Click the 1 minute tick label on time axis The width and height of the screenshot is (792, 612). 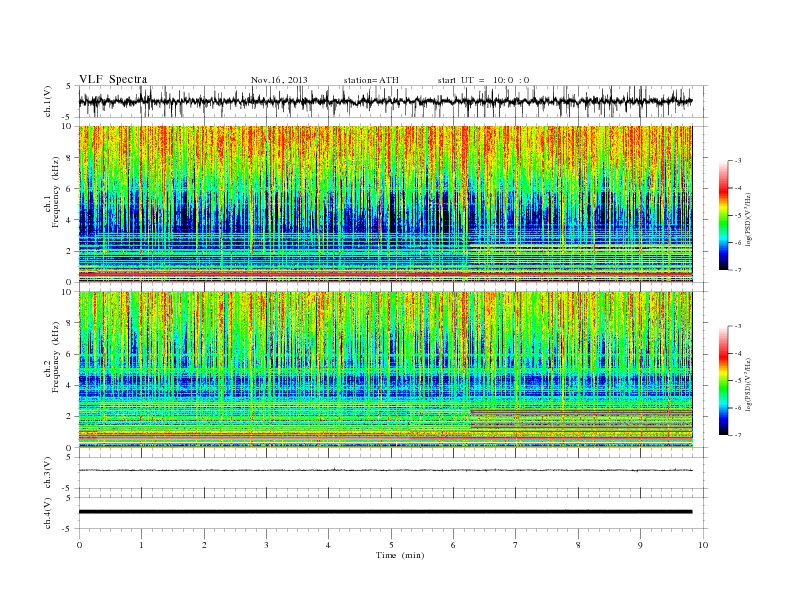[x=141, y=545]
